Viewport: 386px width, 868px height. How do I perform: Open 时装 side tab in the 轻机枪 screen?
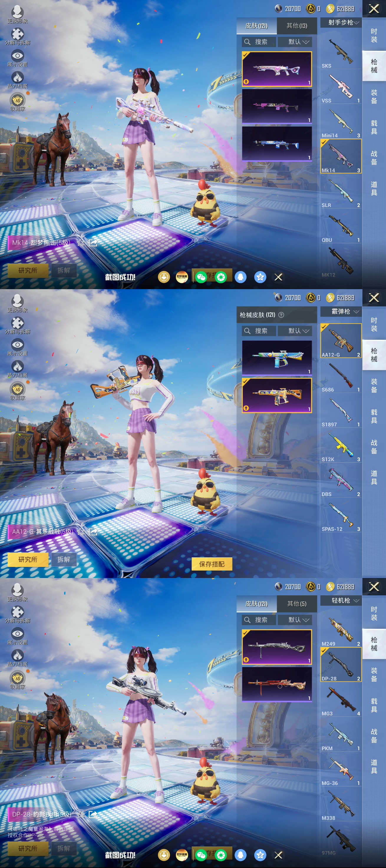tap(374, 613)
